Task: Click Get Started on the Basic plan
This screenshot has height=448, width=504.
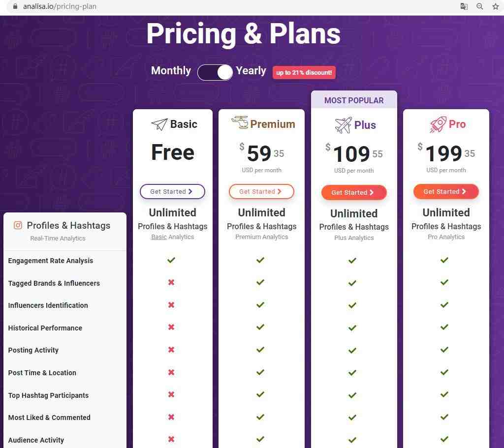Action: point(172,191)
